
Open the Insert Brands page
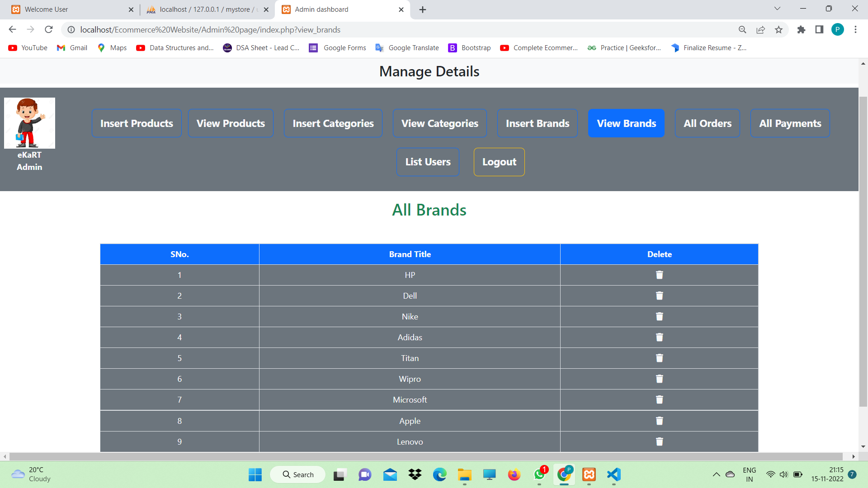[537, 123]
